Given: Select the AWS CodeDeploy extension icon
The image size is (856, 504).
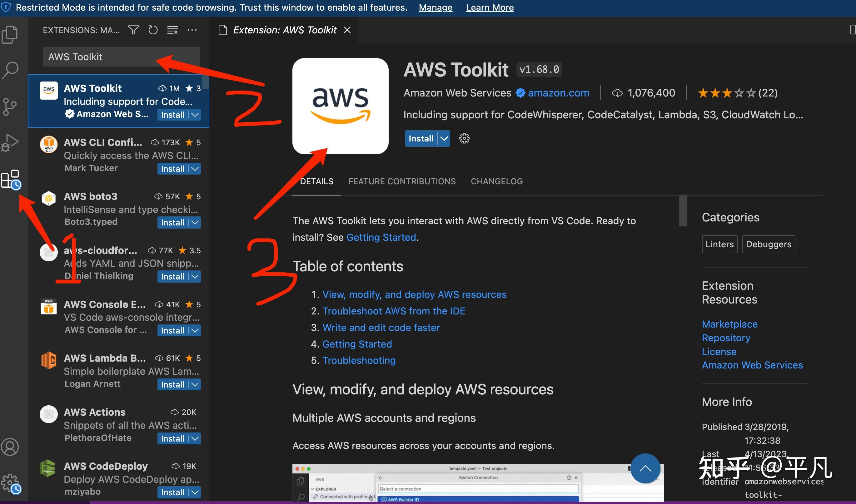Looking at the screenshot, I should tap(47, 468).
